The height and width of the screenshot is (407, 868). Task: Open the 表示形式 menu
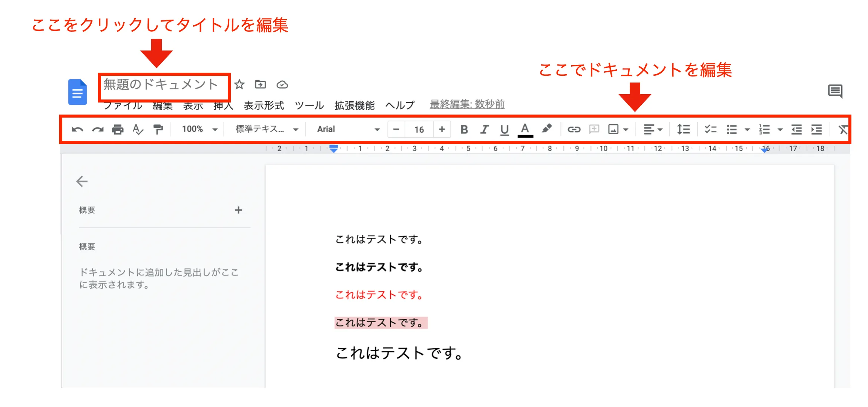tap(264, 106)
